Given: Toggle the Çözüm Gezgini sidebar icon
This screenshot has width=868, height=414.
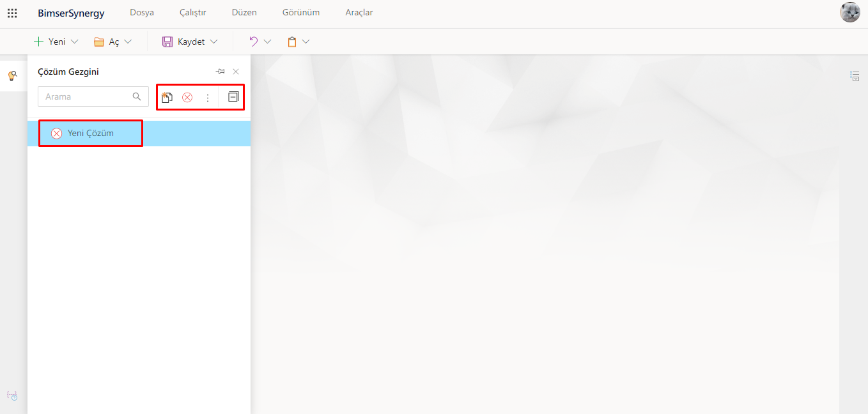Looking at the screenshot, I should 12,76.
